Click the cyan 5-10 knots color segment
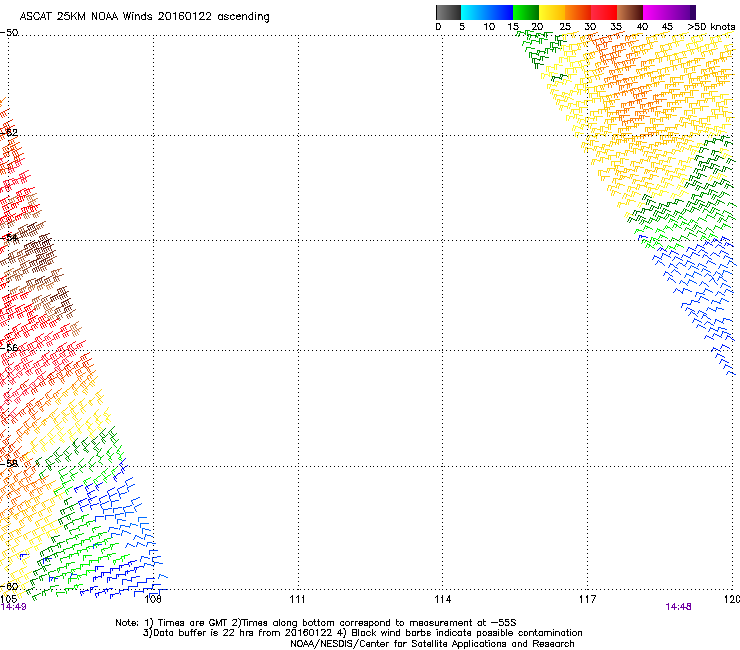The width and height of the screenshot is (740, 650). (474, 12)
